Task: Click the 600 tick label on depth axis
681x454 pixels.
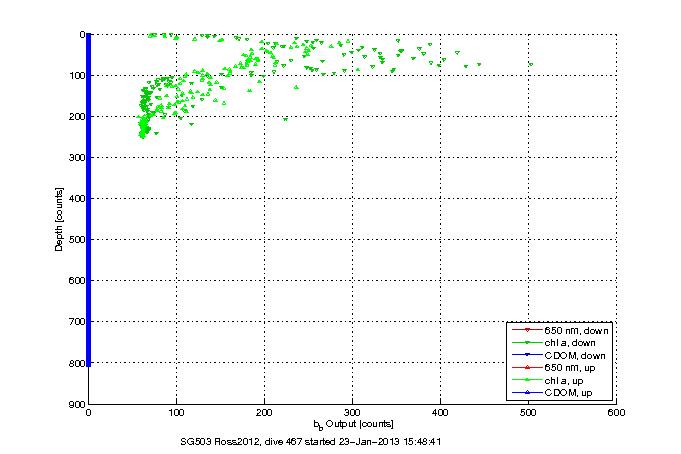Action: coord(76,281)
